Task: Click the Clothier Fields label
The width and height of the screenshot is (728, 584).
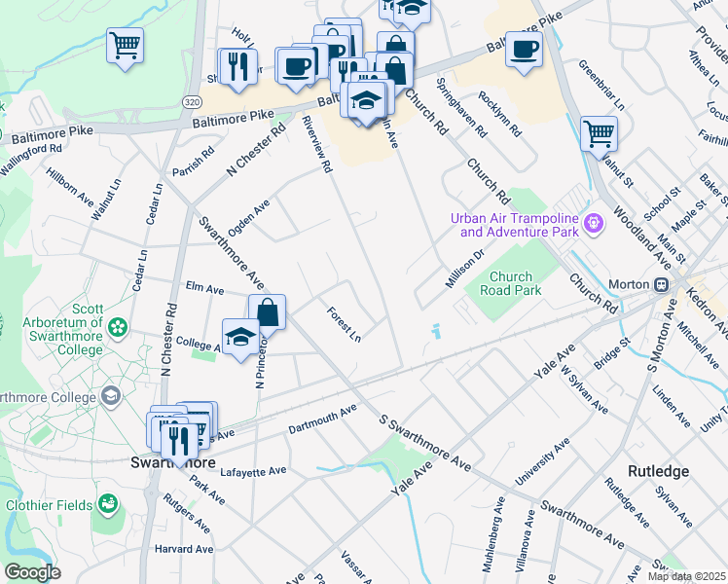Action: (x=50, y=505)
